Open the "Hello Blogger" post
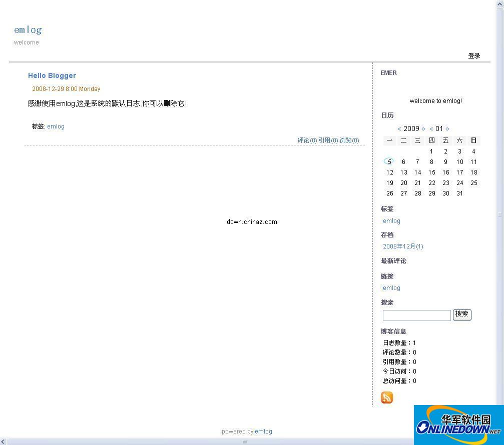This screenshot has width=504, height=445. [x=52, y=75]
